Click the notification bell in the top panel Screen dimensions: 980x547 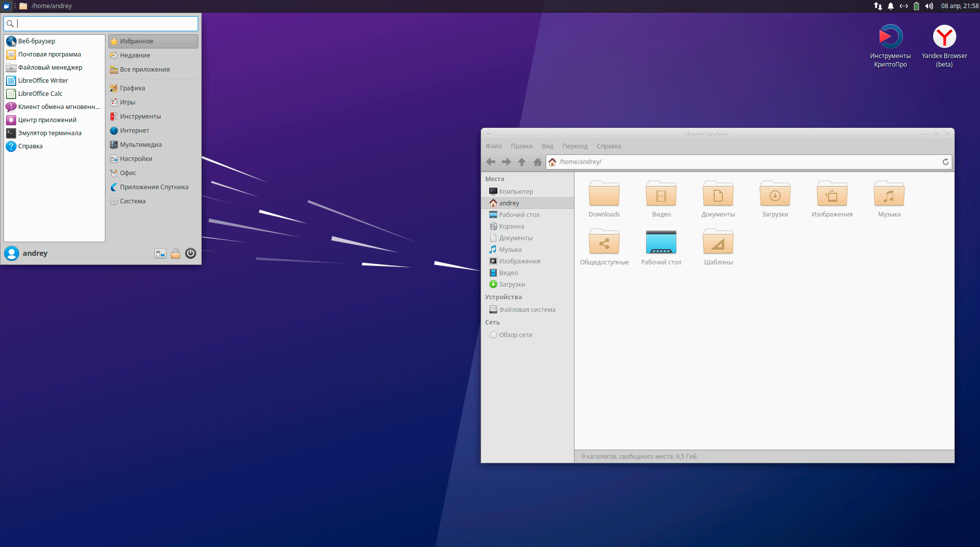point(891,6)
